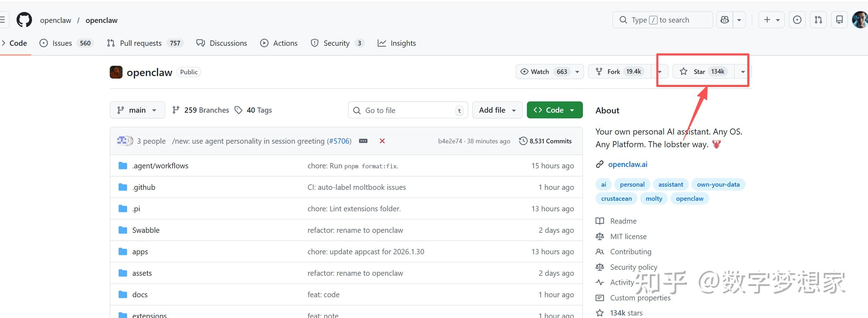
Task: Expand the commit message ellipsis
Action: coord(363,141)
